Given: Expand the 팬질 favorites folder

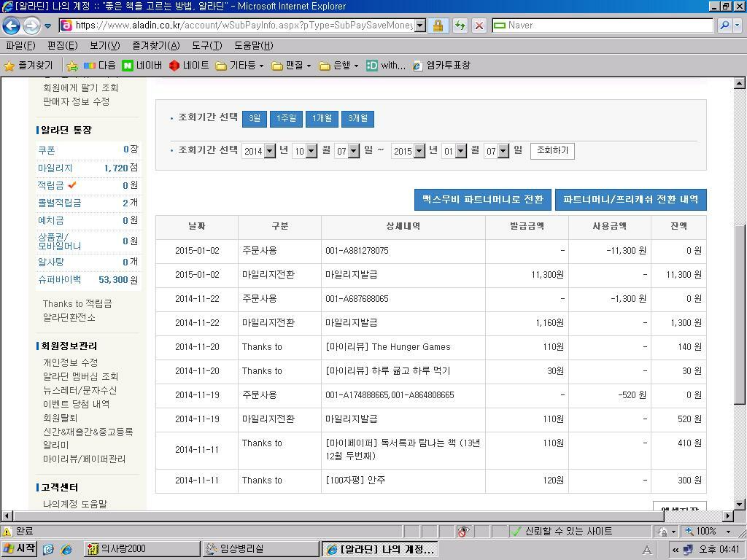Looking at the screenshot, I should click(291, 65).
